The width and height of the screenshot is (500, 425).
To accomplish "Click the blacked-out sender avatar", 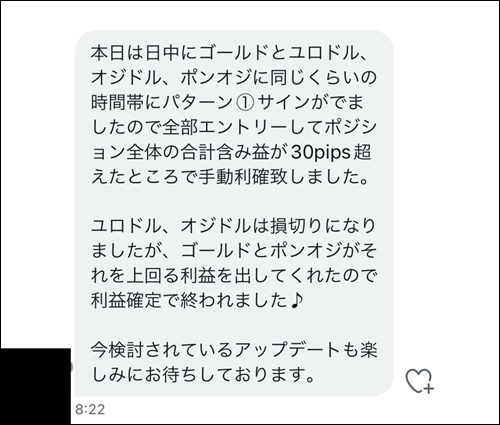I will pyautogui.click(x=35, y=386).
